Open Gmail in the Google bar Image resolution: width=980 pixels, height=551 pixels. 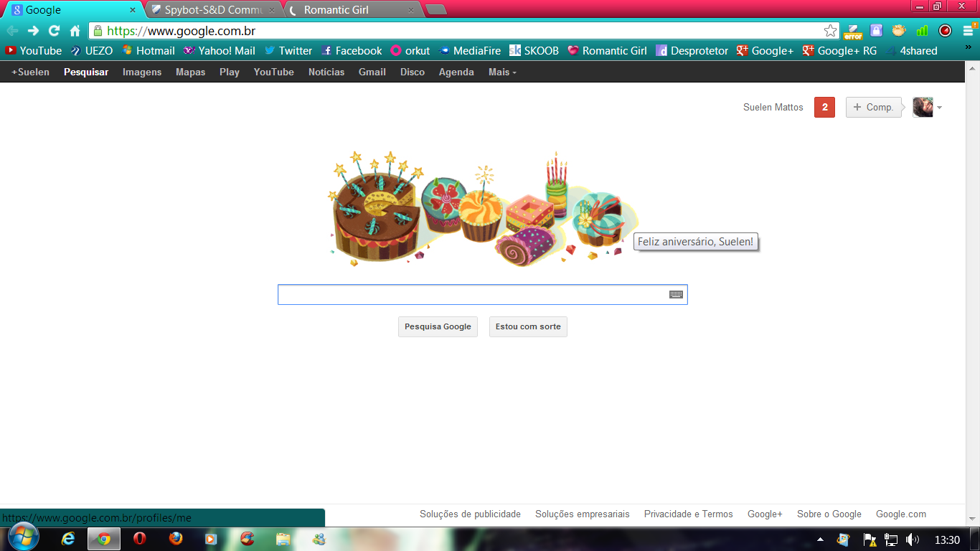(372, 72)
